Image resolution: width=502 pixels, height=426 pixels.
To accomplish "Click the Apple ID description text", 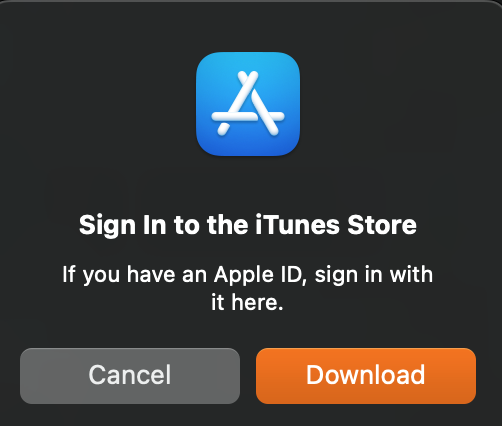I will click(x=248, y=288).
